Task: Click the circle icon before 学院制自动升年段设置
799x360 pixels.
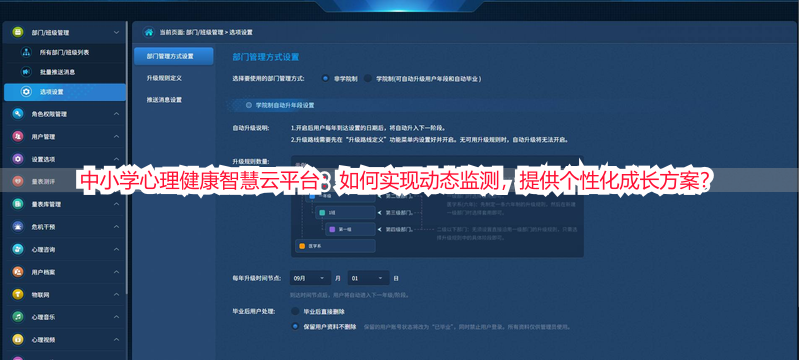Action: 249,105
